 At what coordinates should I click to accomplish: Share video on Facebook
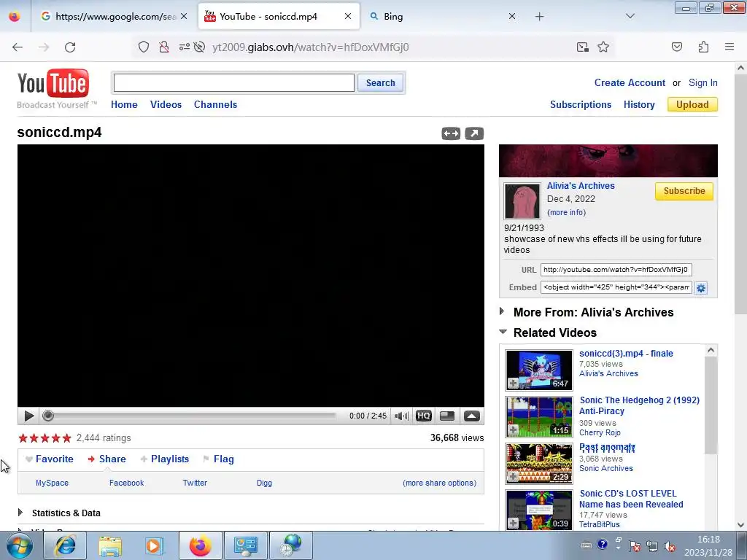[x=126, y=483]
